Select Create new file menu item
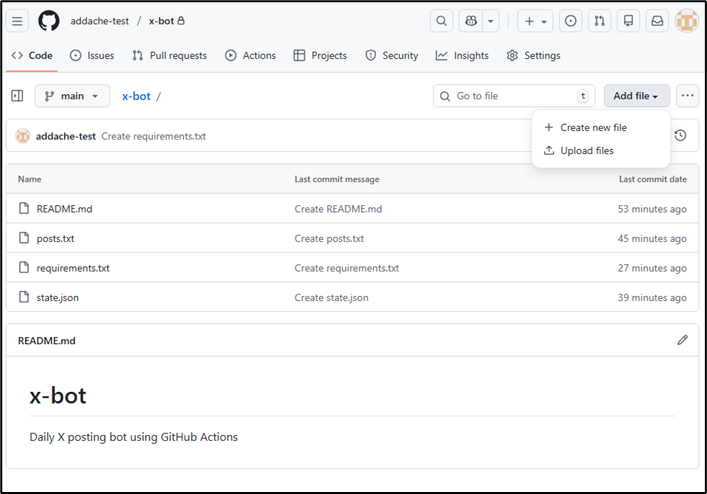The width and height of the screenshot is (707, 494). tap(593, 128)
